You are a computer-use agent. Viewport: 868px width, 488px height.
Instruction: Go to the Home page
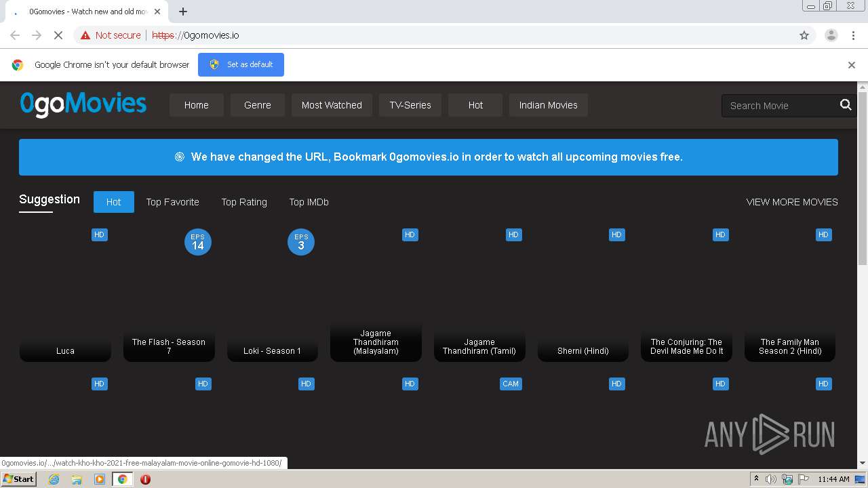[197, 105]
